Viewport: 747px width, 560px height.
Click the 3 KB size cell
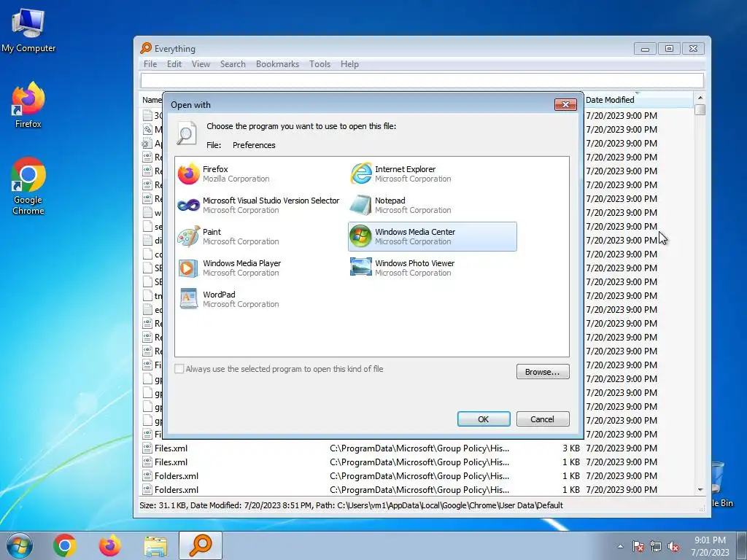[x=570, y=448]
